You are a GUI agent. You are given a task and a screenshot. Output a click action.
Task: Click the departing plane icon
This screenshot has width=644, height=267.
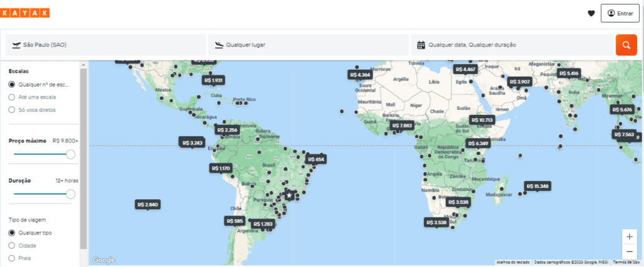(x=15, y=45)
